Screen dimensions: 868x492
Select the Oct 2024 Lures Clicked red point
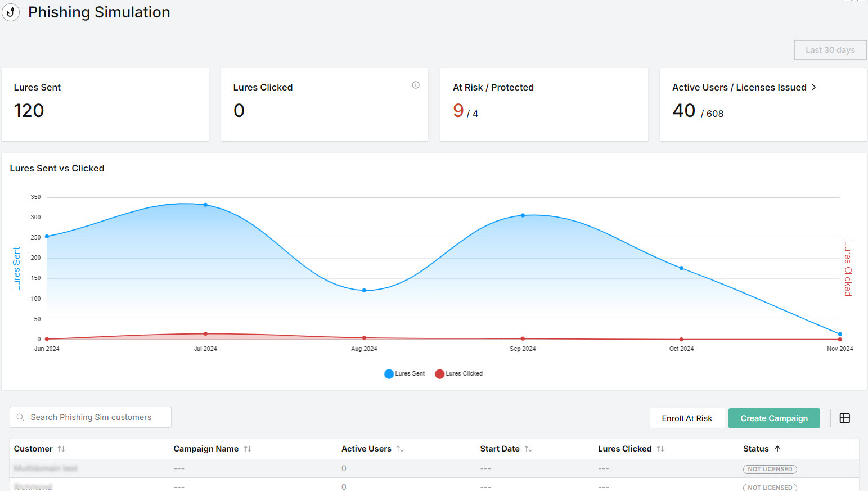click(681, 340)
